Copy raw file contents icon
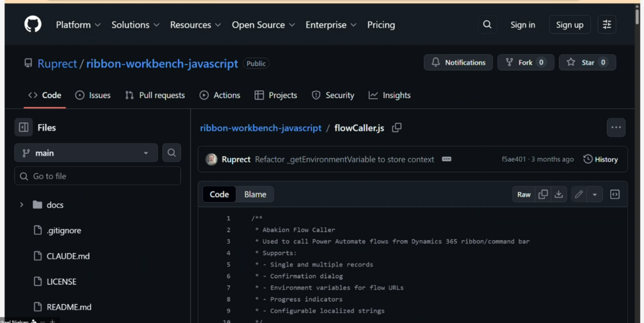The width and height of the screenshot is (644, 323). coord(543,195)
